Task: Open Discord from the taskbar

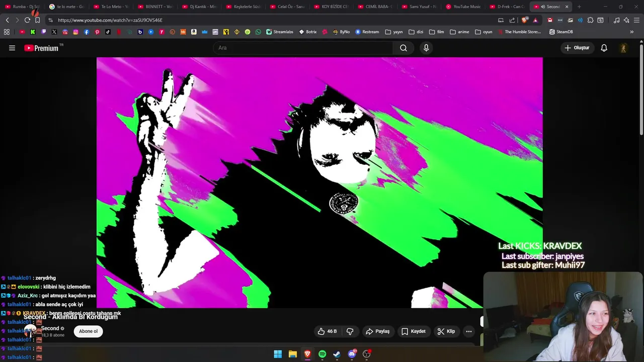Action: pyautogui.click(x=352, y=354)
